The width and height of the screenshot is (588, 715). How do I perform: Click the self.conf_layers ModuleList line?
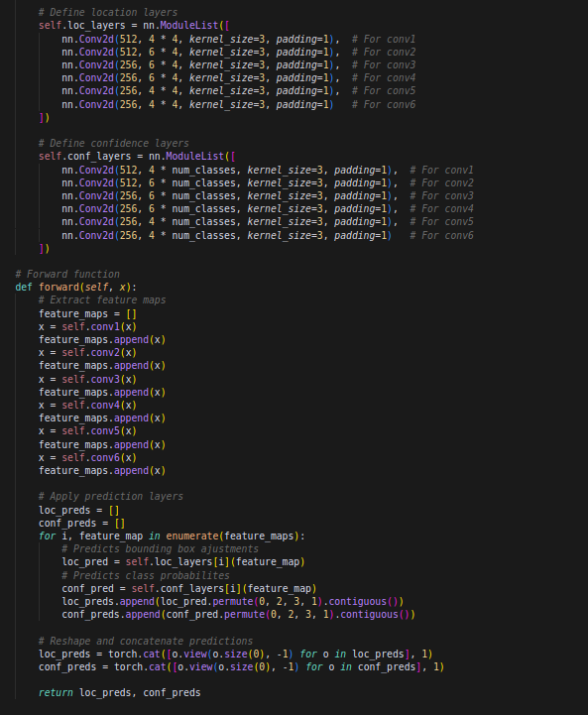(x=137, y=157)
